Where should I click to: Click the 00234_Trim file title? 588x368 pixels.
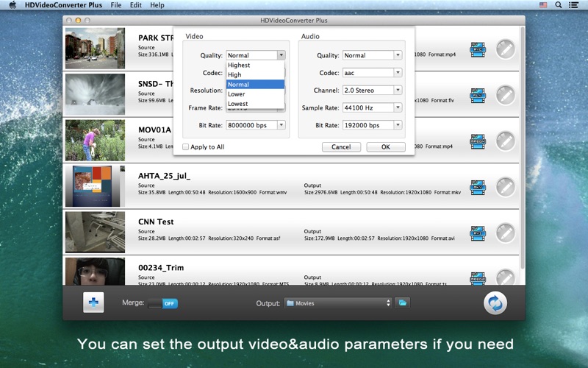pos(161,268)
